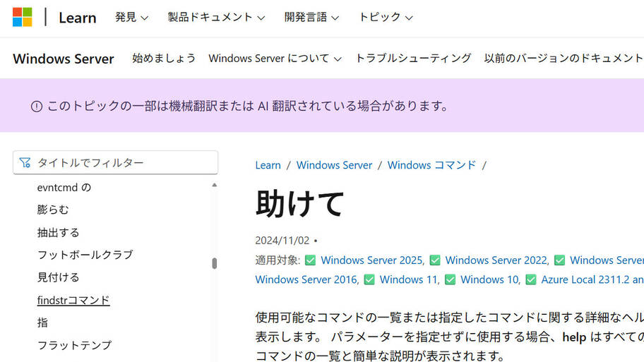Viewport: 644px width, 362px height.
Task: Click the Microsoft logo
Action: coord(22,17)
